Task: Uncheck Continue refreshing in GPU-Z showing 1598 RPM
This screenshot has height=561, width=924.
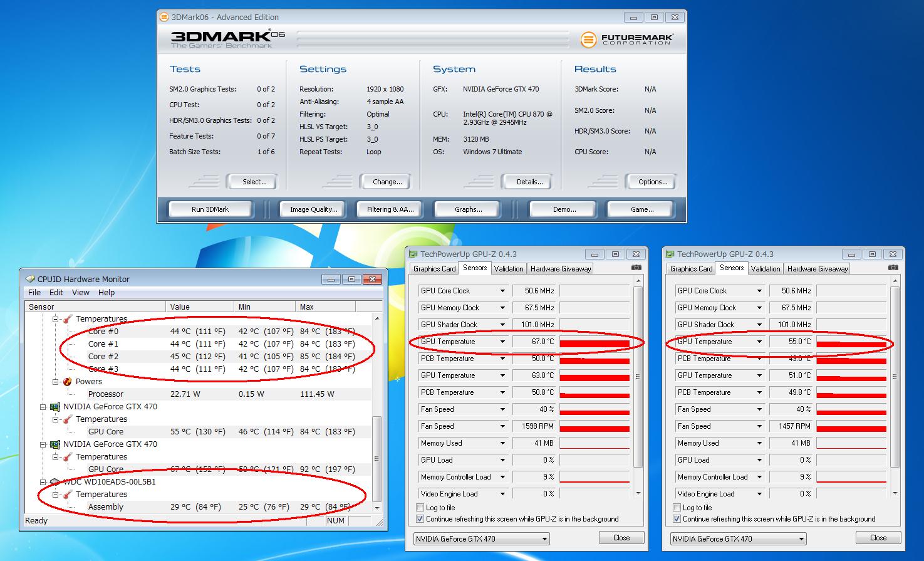Action: 420,519
